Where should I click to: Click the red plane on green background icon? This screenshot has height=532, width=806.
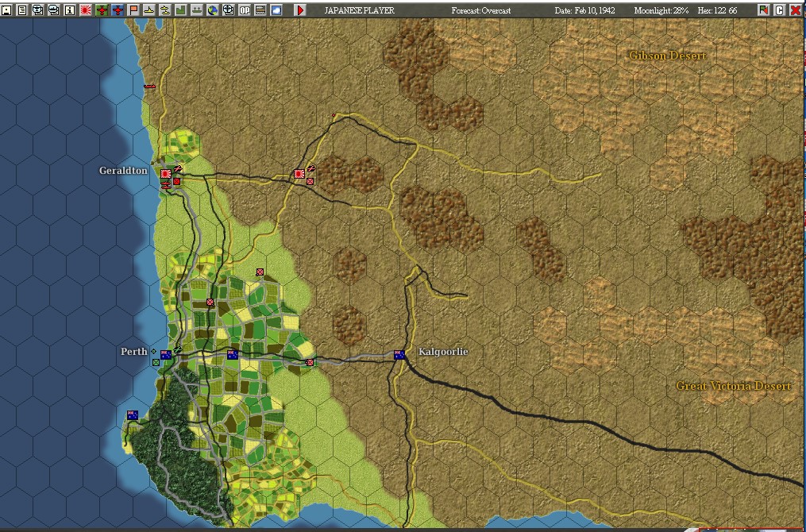coord(102,10)
